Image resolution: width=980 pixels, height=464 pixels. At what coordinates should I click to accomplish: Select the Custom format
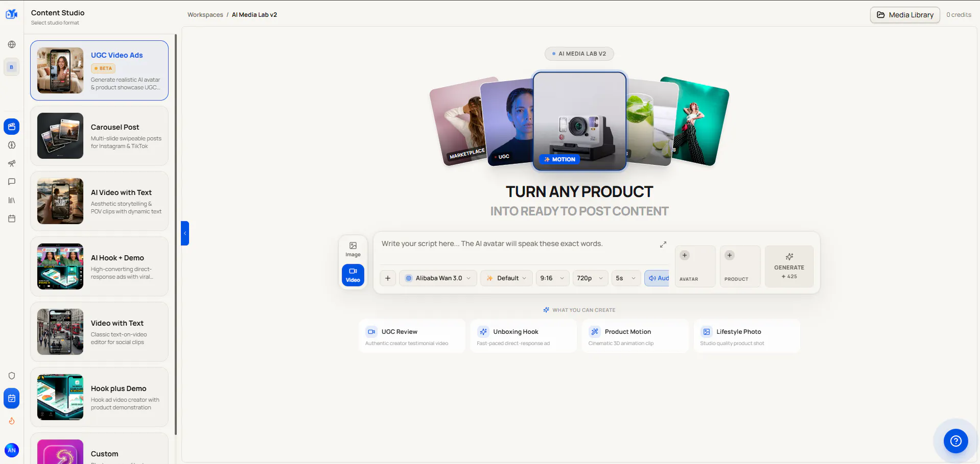[99, 449]
